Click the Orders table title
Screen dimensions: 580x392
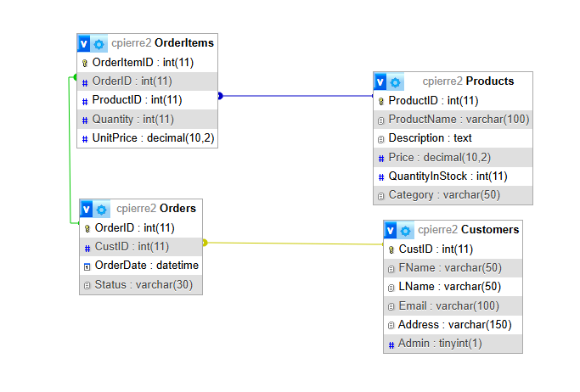click(x=155, y=209)
